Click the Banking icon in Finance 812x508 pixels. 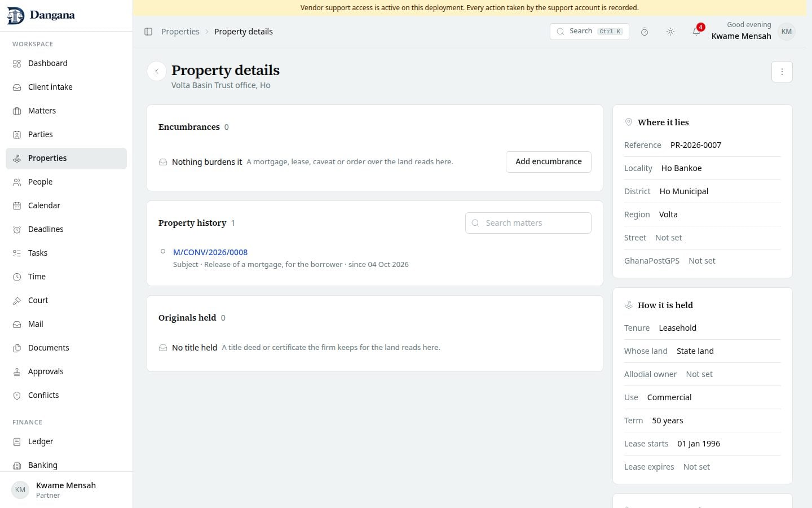17,465
